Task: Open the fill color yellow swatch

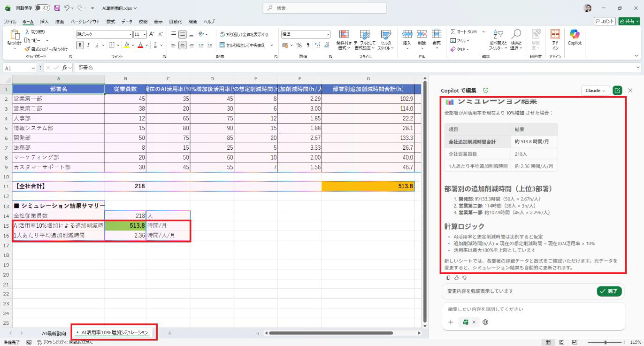Action: pyautogui.click(x=127, y=45)
